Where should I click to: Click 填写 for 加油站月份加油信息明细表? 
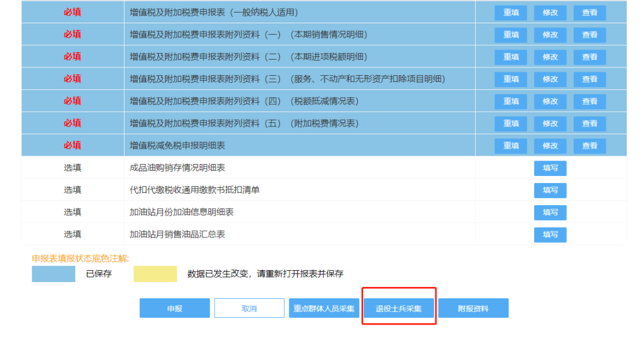tap(550, 212)
